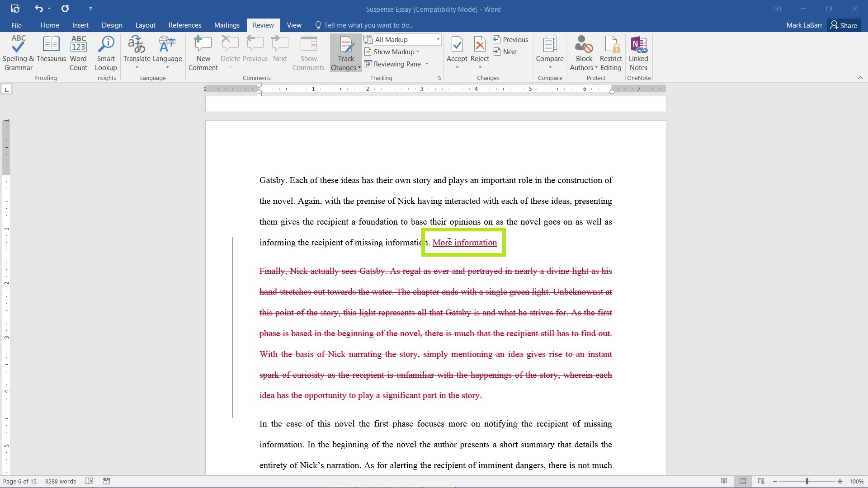Viewport: 868px width, 488px height.
Task: Click Mark LaBarr account name
Action: click(804, 25)
